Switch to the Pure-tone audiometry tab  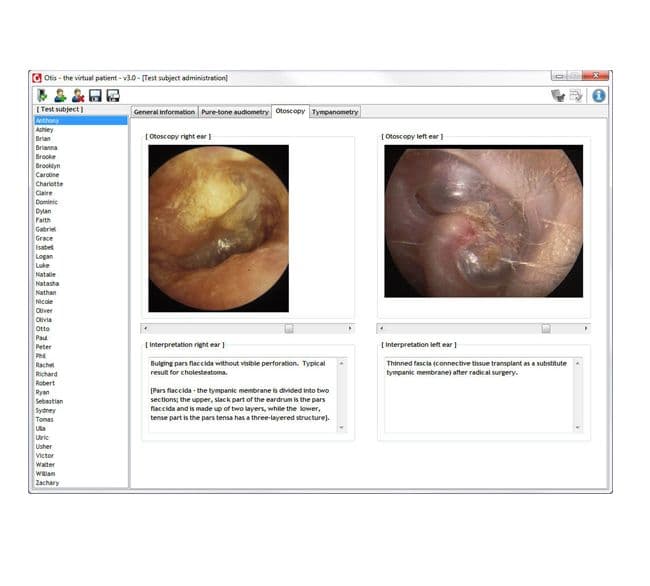pyautogui.click(x=235, y=112)
